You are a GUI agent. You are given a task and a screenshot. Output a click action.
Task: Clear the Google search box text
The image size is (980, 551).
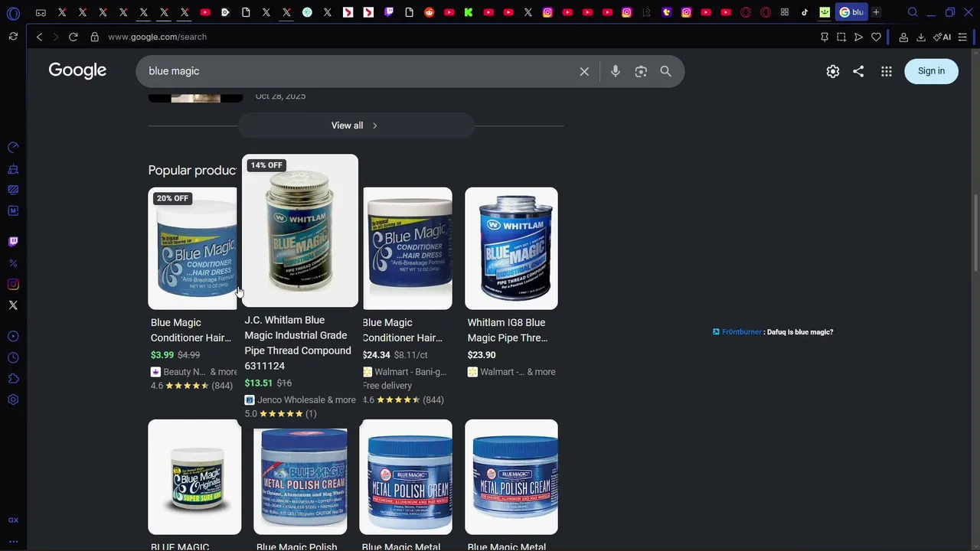584,71
